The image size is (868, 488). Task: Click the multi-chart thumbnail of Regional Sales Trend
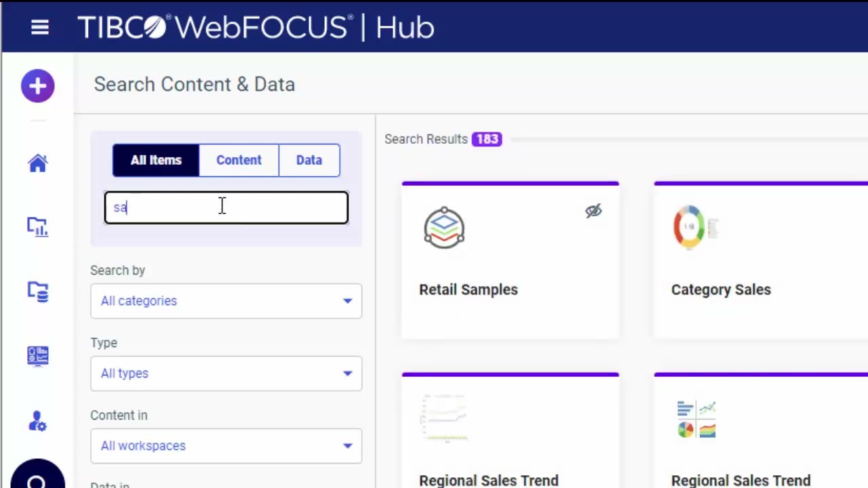[x=696, y=419]
